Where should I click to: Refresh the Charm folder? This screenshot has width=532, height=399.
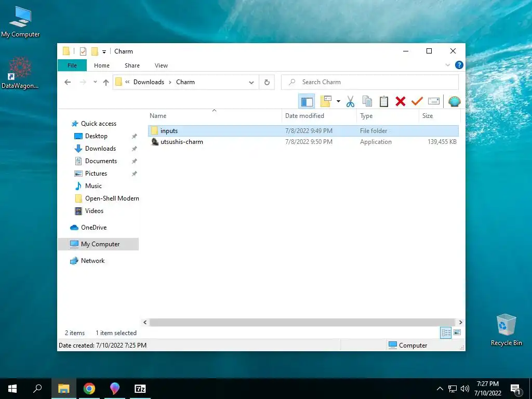pyautogui.click(x=267, y=83)
